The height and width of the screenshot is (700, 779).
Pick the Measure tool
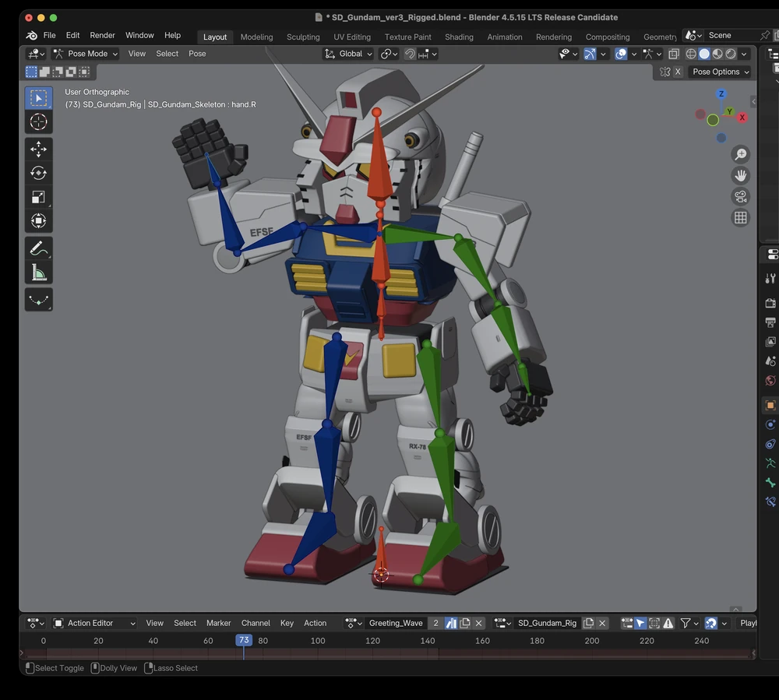pos(38,272)
